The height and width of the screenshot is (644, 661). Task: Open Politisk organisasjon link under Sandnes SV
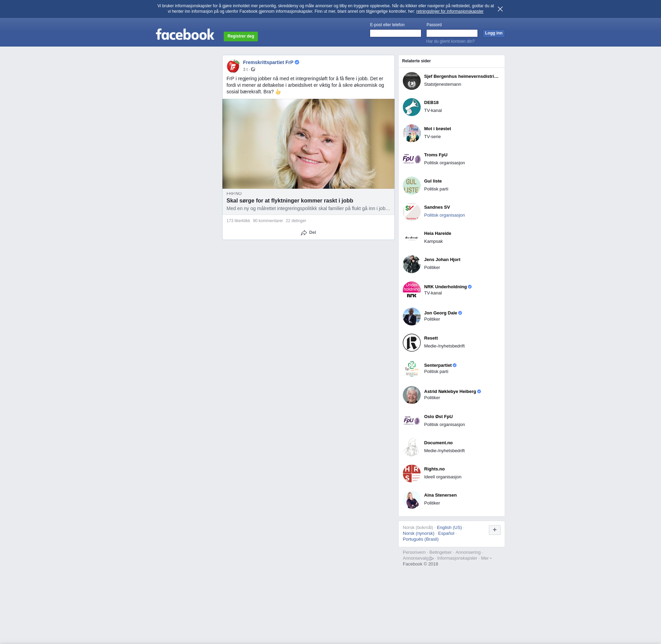444,215
